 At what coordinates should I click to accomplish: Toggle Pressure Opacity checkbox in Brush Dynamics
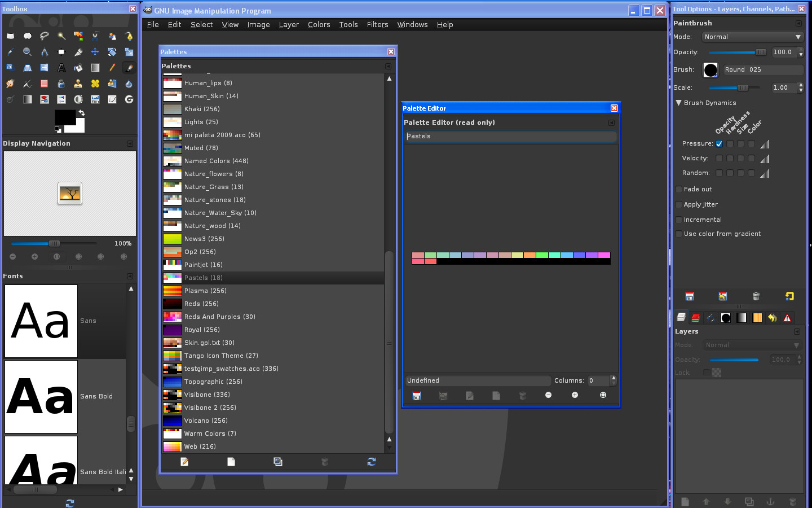point(719,144)
